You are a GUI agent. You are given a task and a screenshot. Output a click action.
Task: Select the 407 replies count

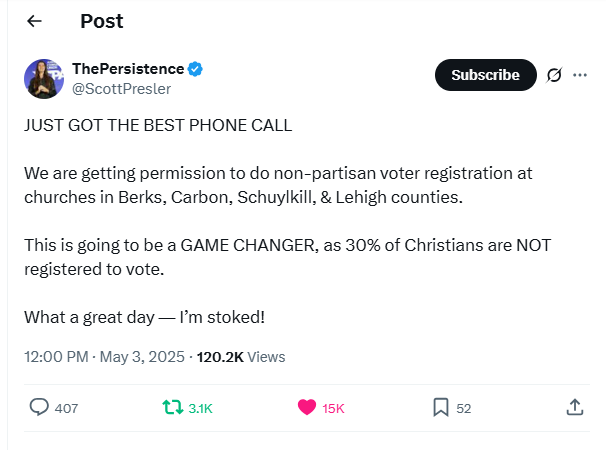pos(66,408)
